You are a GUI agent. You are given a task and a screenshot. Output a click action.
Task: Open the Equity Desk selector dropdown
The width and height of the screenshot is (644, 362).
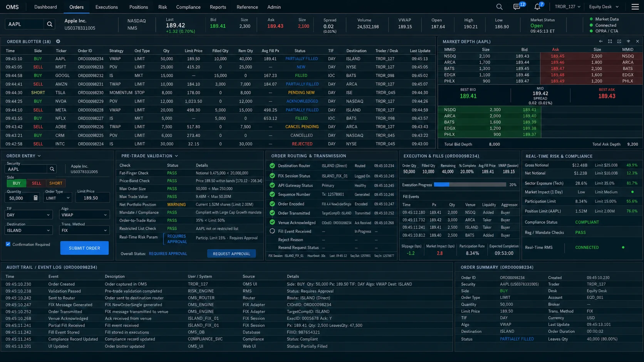tap(604, 7)
